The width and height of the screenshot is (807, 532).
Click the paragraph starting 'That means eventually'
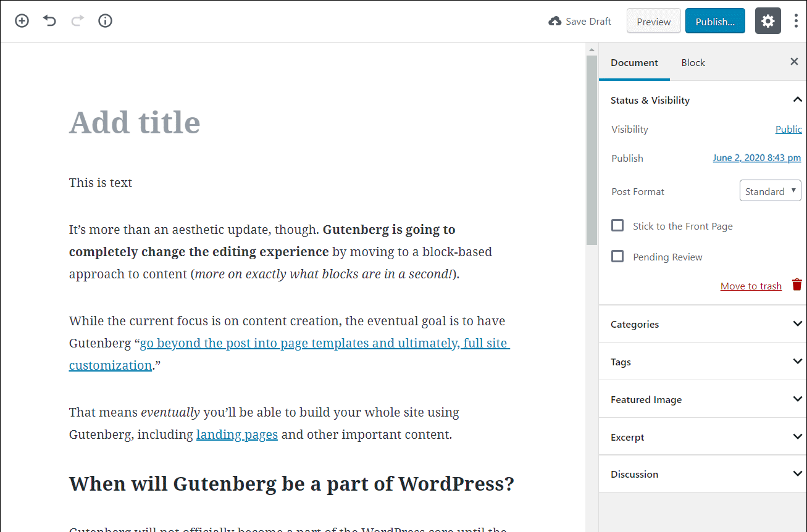coord(264,423)
